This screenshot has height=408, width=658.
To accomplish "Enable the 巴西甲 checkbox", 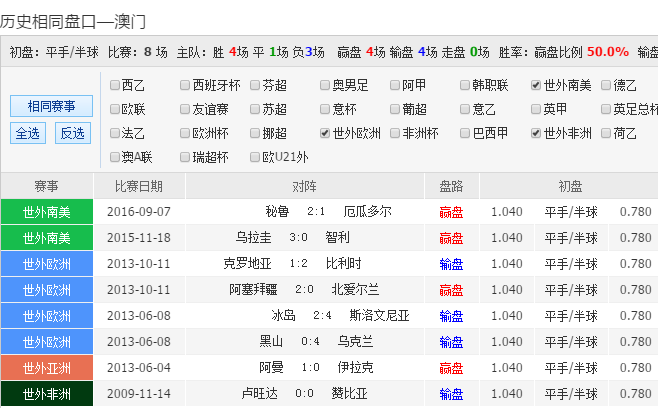I will (465, 133).
